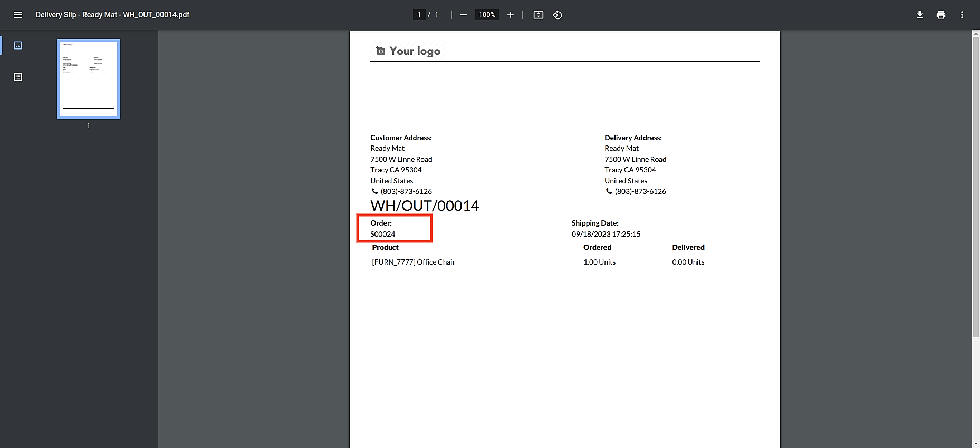980x448 pixels.
Task: Click '7500 W Linne Road' under Customer Address
Action: click(401, 159)
